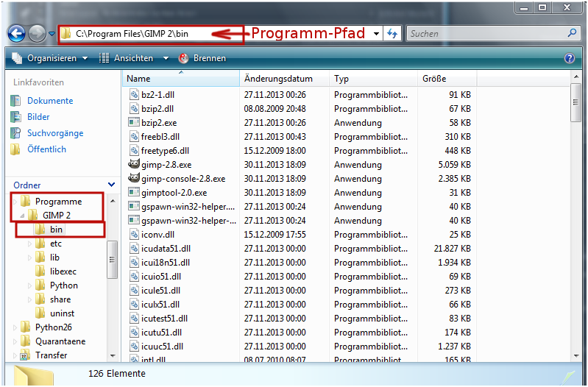Click the Brennen toolbar button
Image resolution: width=588 pixels, height=387 pixels.
[x=202, y=58]
